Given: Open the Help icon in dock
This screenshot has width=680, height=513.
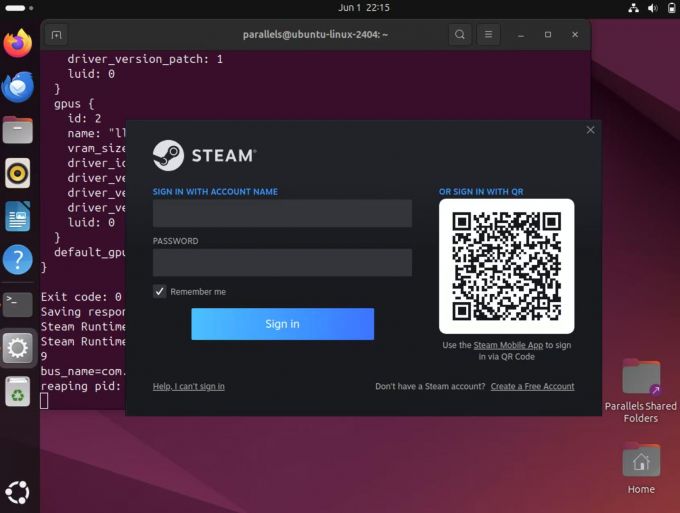Looking at the screenshot, I should tap(18, 260).
